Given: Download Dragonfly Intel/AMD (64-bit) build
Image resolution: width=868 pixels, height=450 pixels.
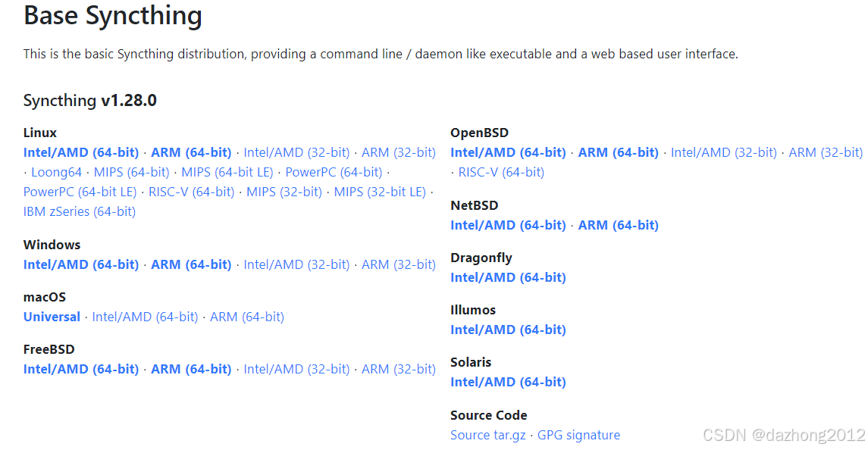Looking at the screenshot, I should (508, 277).
